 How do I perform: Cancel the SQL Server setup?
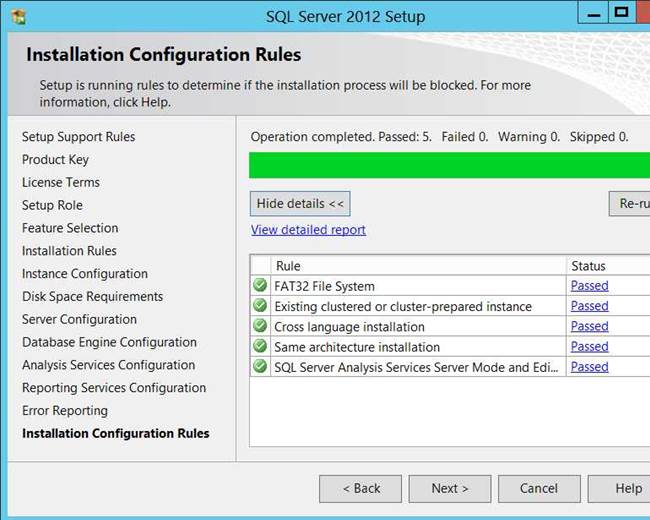[x=539, y=488]
